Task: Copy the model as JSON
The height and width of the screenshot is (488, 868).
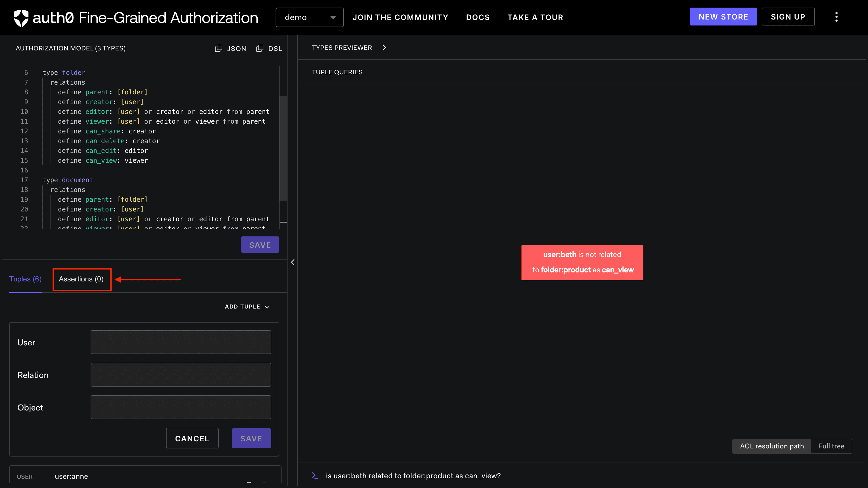Action: pyautogui.click(x=231, y=49)
